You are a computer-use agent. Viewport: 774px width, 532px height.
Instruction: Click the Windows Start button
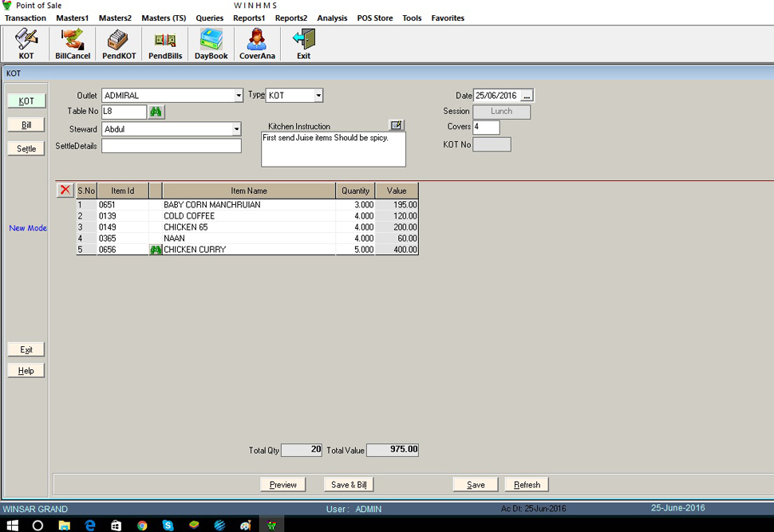(12, 525)
